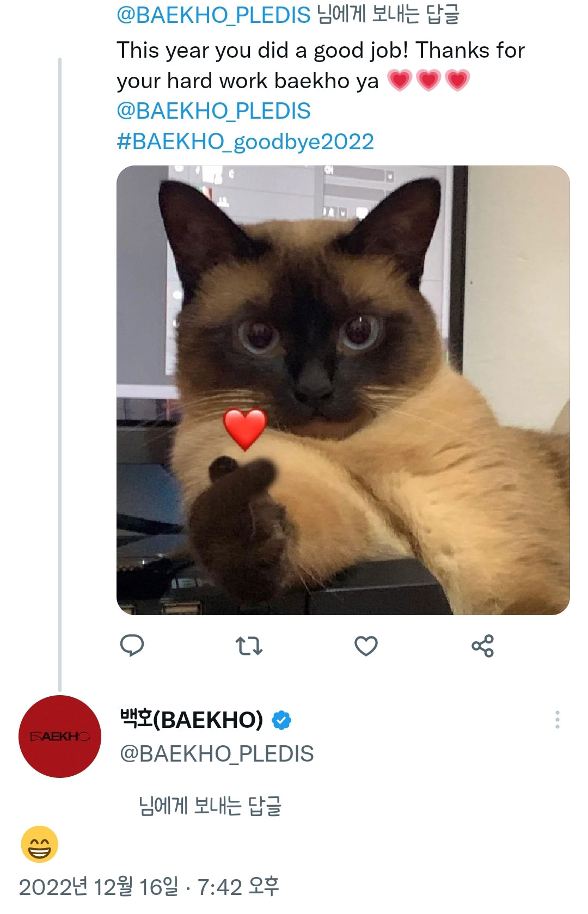Click the pink heart emojis after 'baekho ya'

coord(428,81)
